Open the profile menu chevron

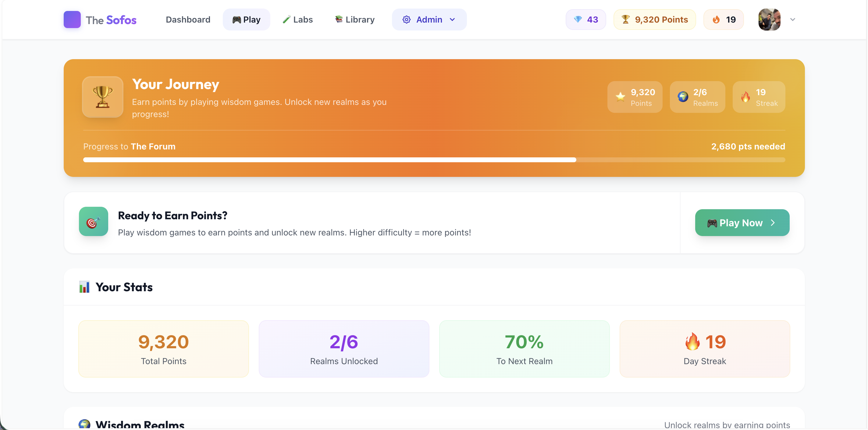tap(792, 20)
